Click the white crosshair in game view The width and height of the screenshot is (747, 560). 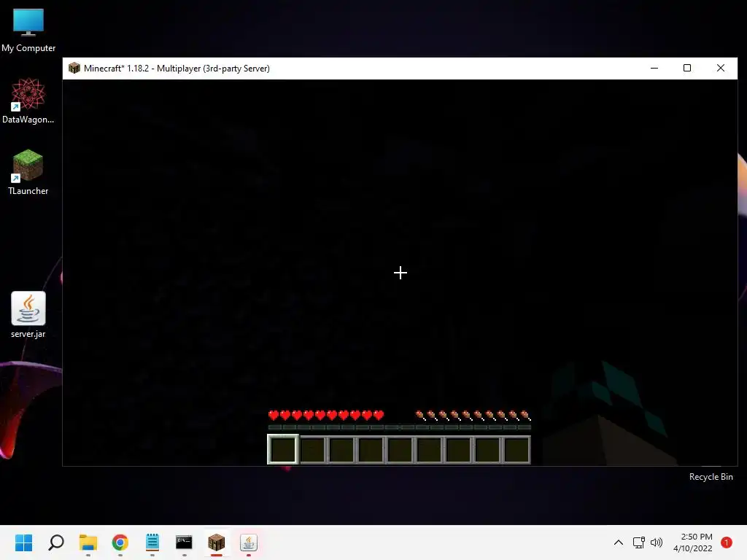coord(400,273)
